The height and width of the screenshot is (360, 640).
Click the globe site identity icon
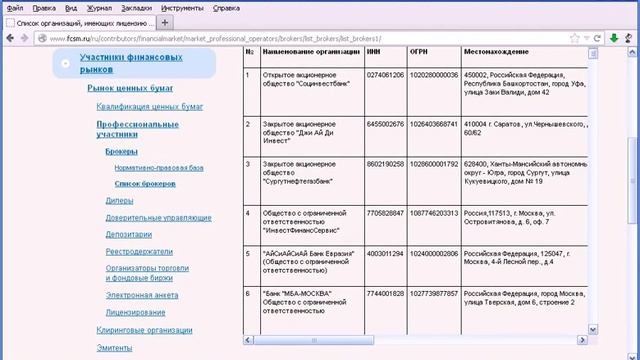tap(42, 38)
